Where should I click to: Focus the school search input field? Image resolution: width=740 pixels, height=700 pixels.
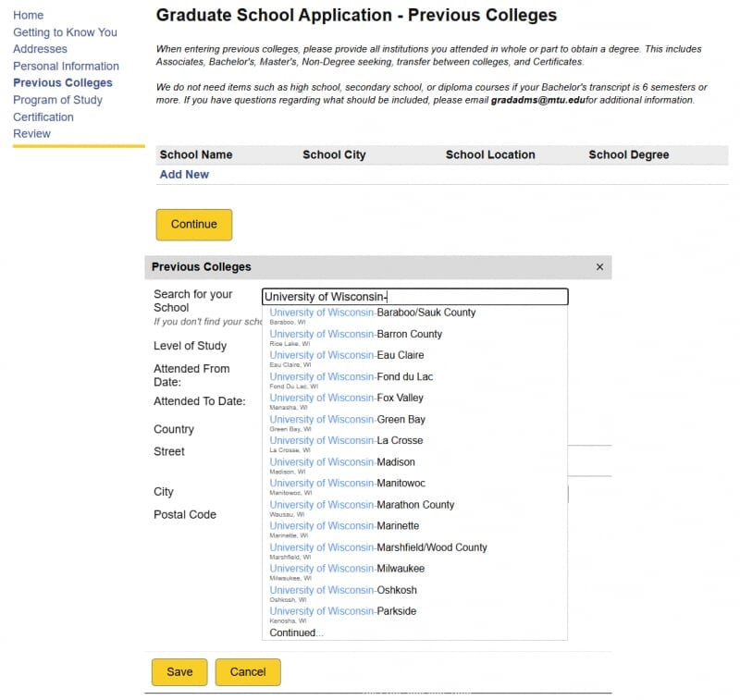pos(414,297)
